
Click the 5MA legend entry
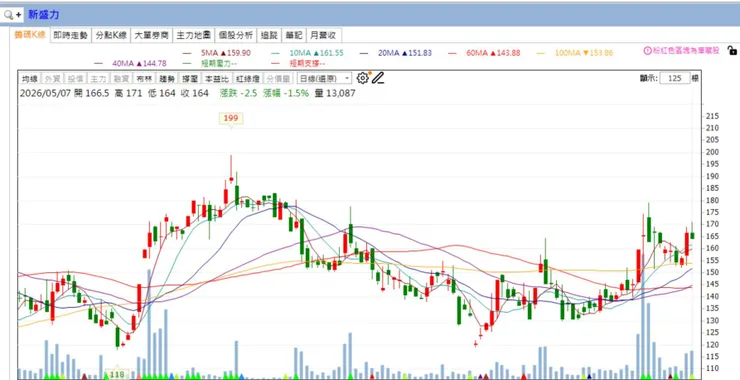click(217, 53)
